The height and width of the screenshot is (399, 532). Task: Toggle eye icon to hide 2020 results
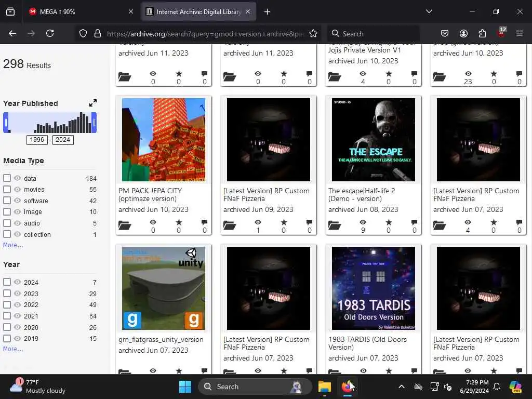tap(17, 327)
